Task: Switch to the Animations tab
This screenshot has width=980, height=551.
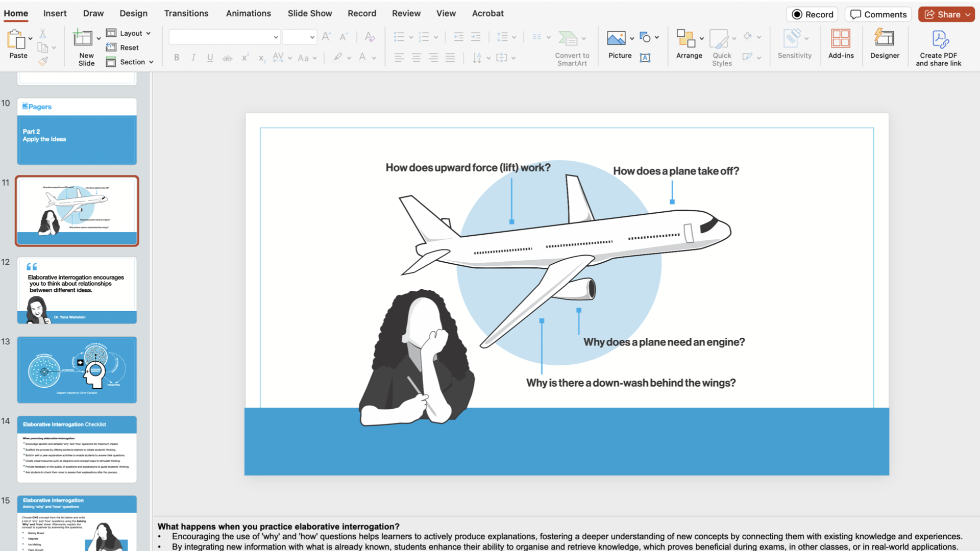Action: [x=249, y=13]
